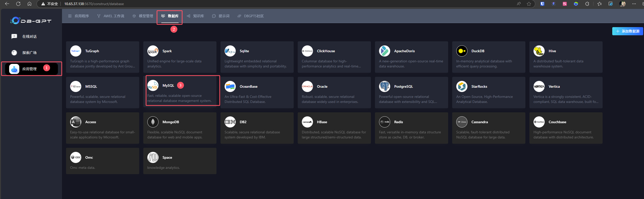Click the Oracle logo icon
Screen dimensions: 644x199
(x=307, y=86)
